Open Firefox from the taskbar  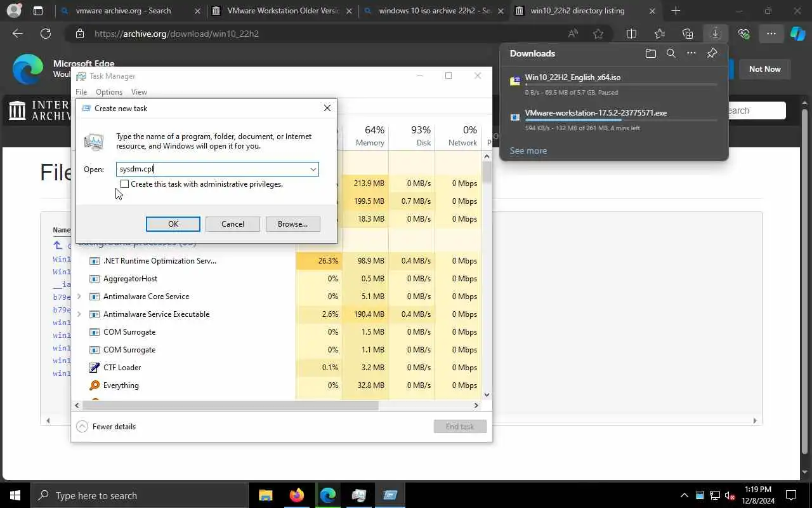(297, 495)
